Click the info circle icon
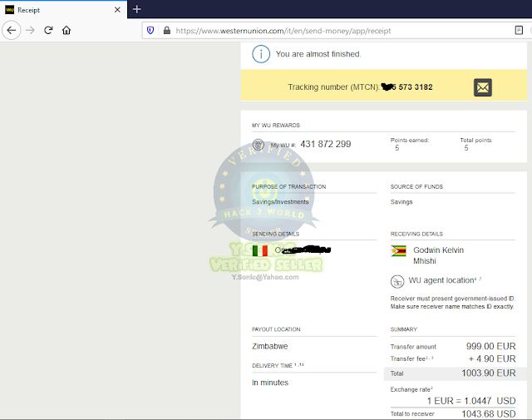This screenshot has height=420, width=532. click(261, 54)
